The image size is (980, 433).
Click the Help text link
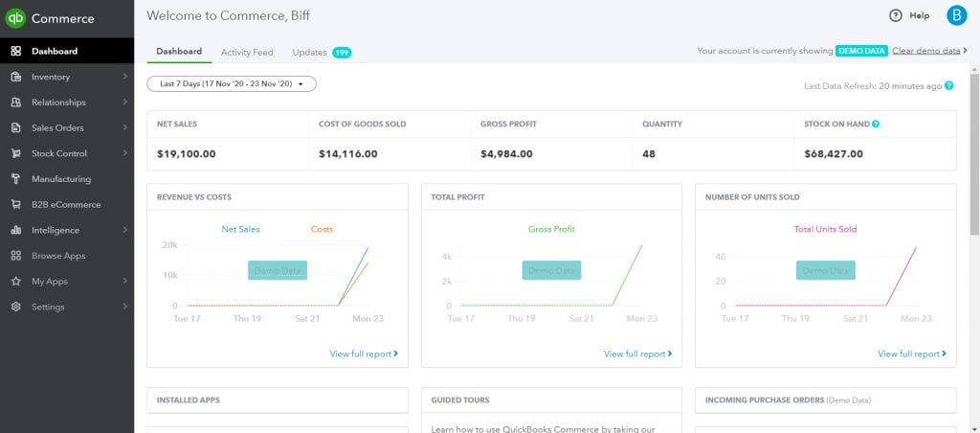pyautogui.click(x=920, y=15)
